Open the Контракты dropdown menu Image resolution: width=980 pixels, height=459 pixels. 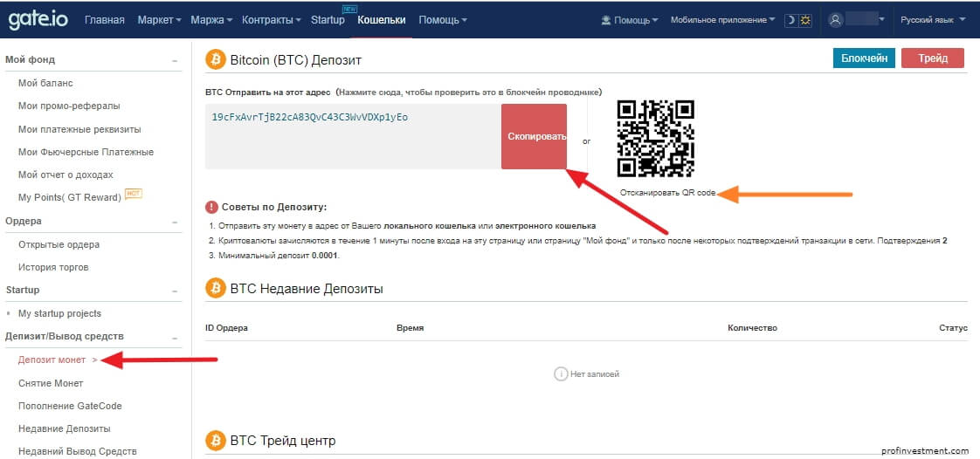tap(272, 20)
